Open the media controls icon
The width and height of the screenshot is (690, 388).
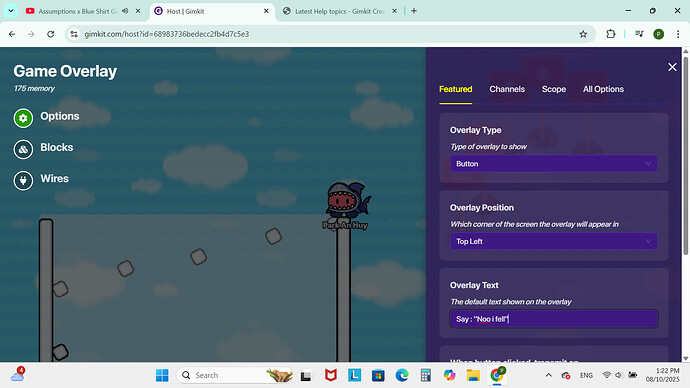coord(639,34)
